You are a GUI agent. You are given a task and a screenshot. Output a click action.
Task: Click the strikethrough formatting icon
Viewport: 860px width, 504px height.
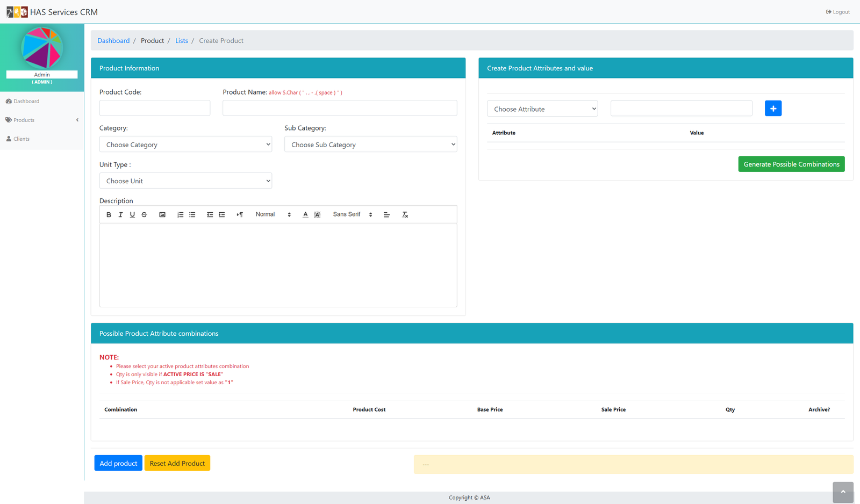tap(144, 214)
